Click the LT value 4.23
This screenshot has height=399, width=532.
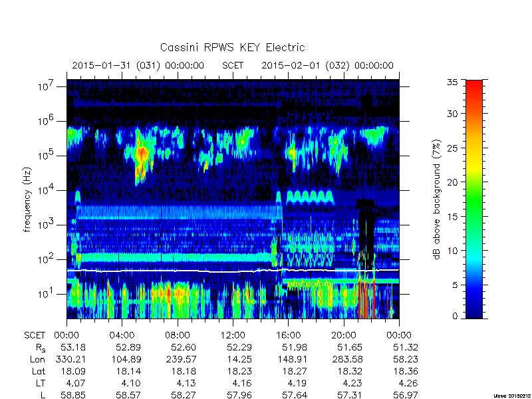tap(352, 384)
